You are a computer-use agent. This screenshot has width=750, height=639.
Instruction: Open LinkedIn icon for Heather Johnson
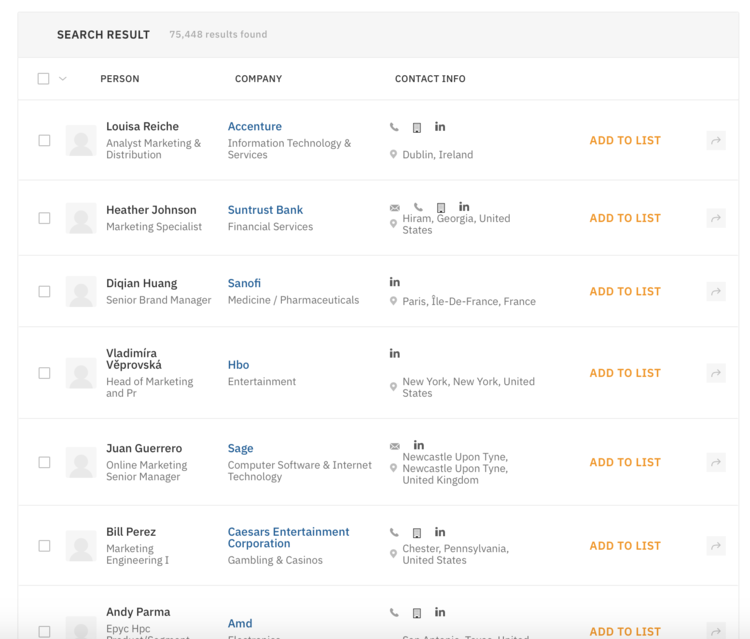click(x=464, y=207)
